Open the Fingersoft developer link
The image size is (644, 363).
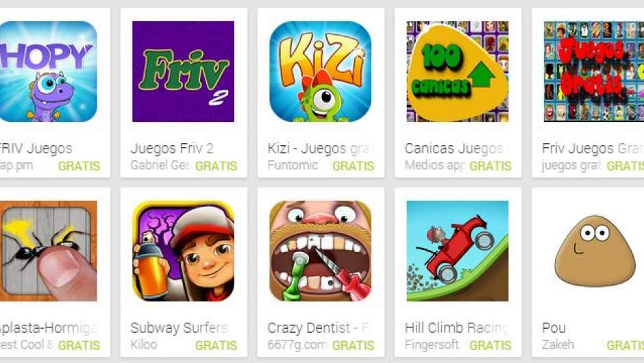click(432, 345)
